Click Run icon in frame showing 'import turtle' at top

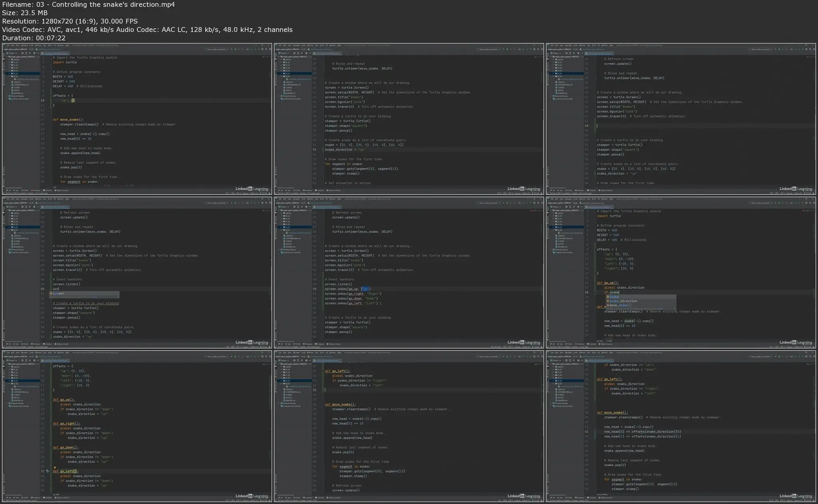[x=232, y=49]
